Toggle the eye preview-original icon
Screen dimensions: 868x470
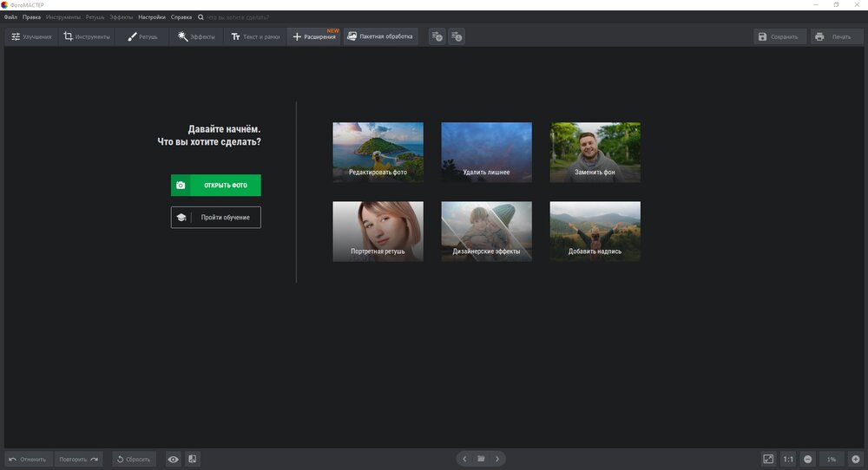click(x=173, y=459)
